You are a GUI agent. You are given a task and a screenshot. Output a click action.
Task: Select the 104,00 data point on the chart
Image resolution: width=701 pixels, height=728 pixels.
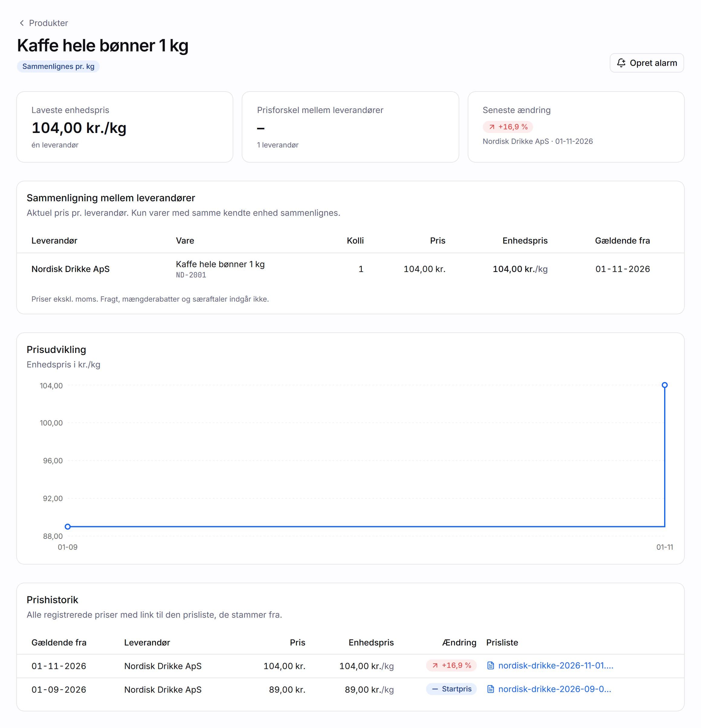(x=665, y=385)
